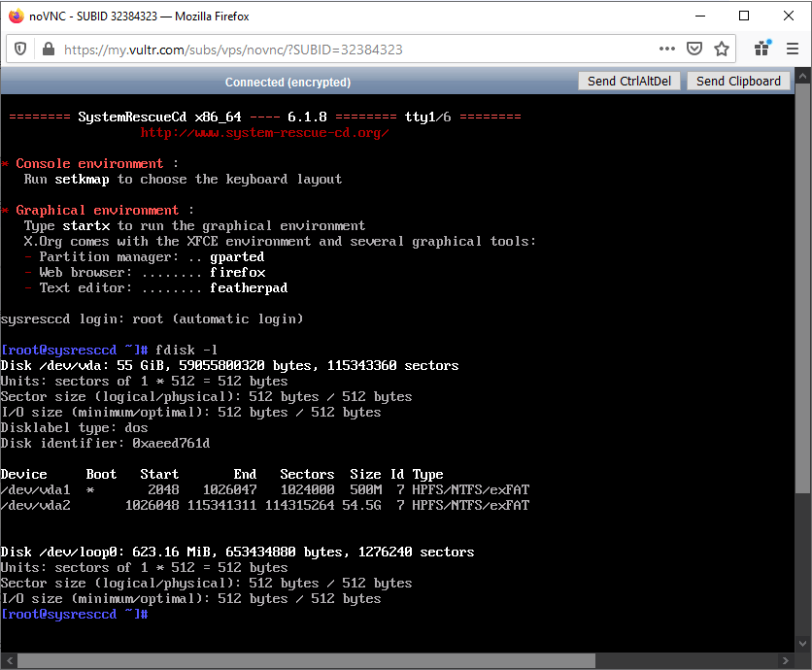Maximize the Firefox window
Viewport: 812px width, 670px height.
[x=744, y=17]
